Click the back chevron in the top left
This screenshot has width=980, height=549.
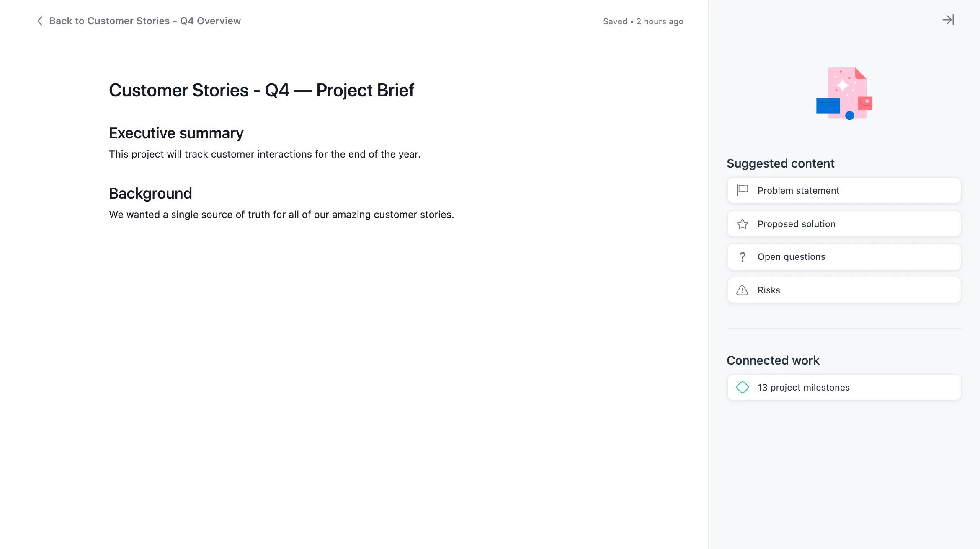point(39,21)
